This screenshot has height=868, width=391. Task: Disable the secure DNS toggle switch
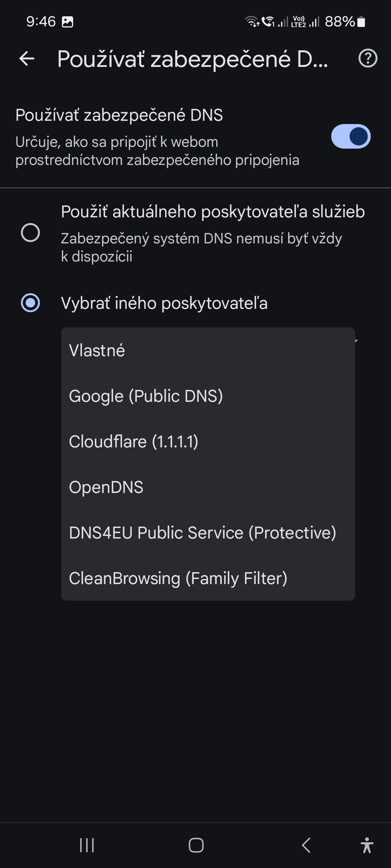(x=350, y=137)
